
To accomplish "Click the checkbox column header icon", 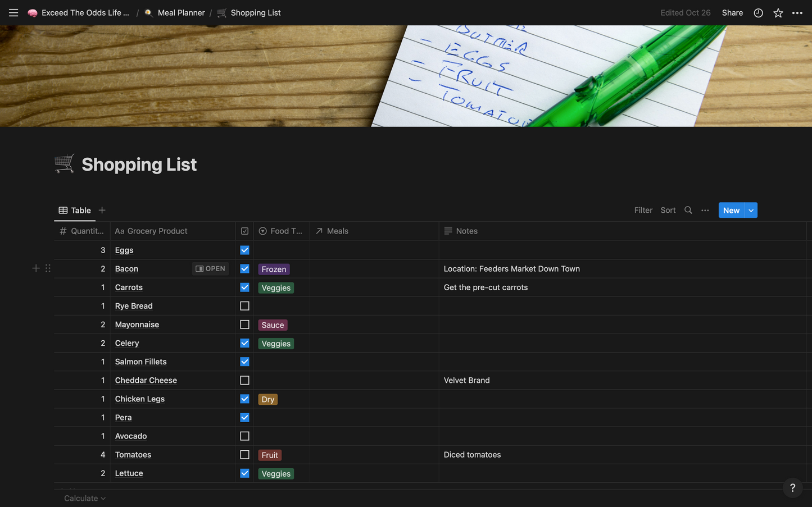I will [244, 231].
